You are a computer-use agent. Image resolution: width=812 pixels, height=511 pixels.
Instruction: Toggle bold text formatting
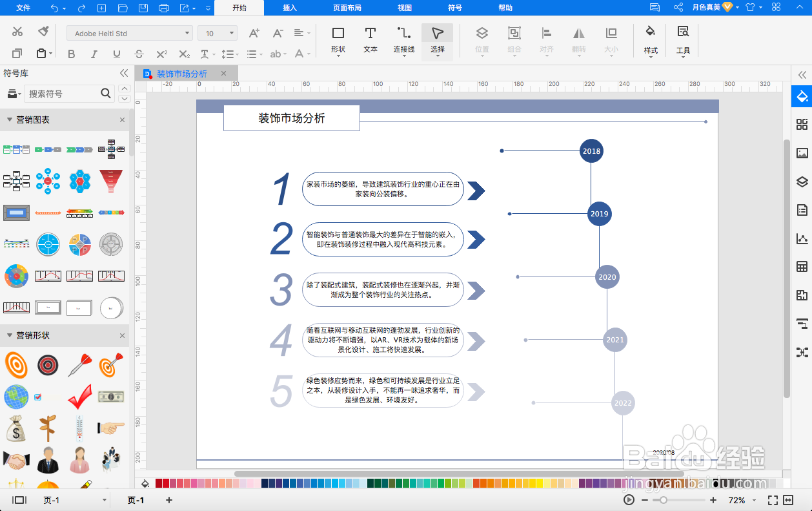click(72, 54)
